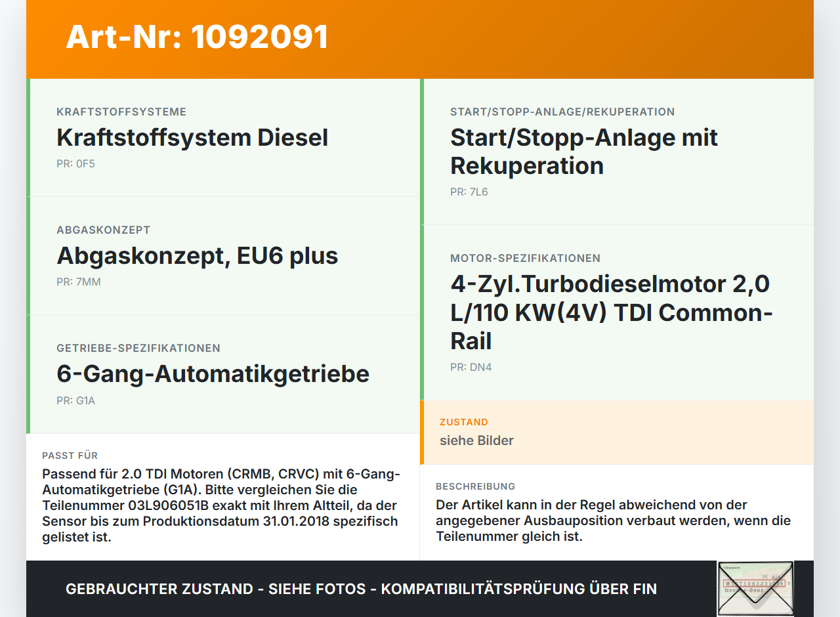Screen dimensions: 840x617
Task: Click the PR: DN4 code
Action: (x=471, y=368)
